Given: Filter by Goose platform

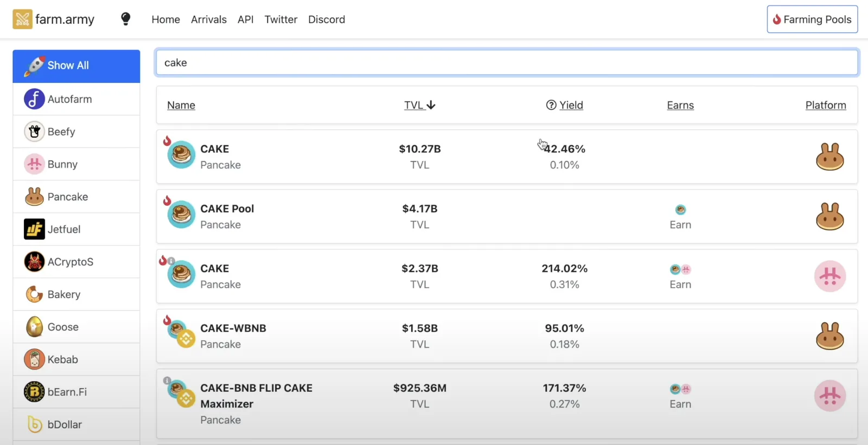Looking at the screenshot, I should pyautogui.click(x=76, y=327).
